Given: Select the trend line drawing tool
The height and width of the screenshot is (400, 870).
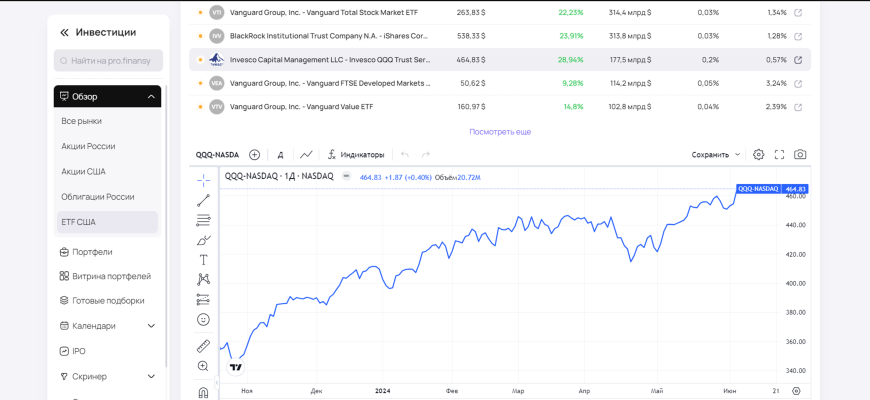Looking at the screenshot, I should pyautogui.click(x=203, y=201).
